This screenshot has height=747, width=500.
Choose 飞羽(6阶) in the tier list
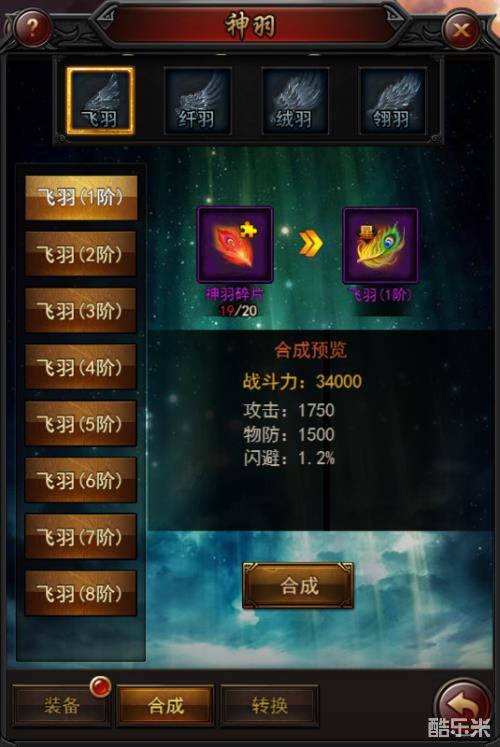tap(81, 480)
